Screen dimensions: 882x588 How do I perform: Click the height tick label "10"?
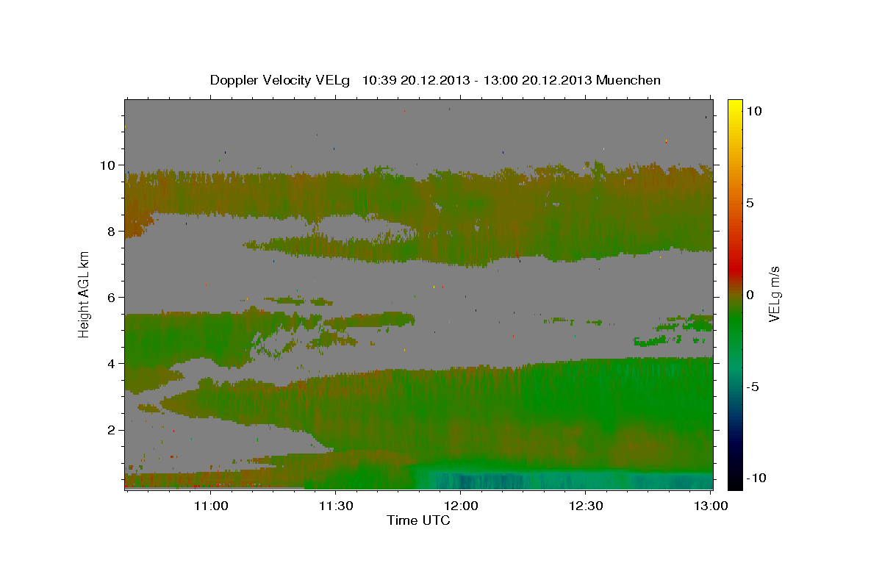110,165
